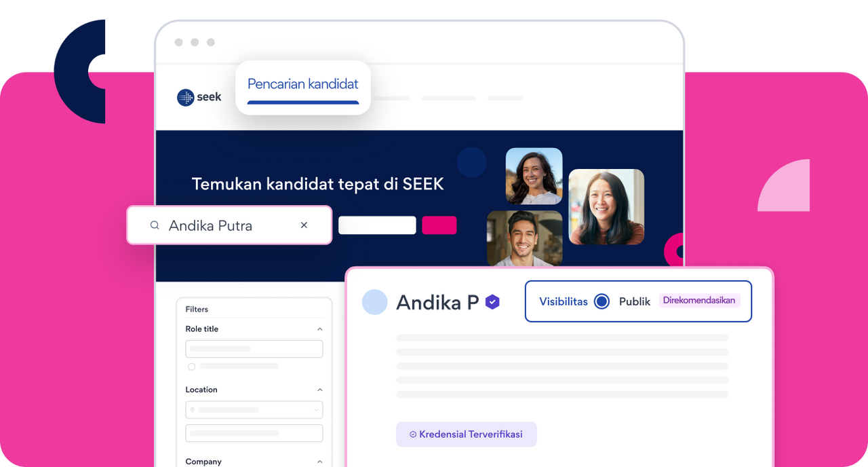Tick the checkbox under Role title field
The height and width of the screenshot is (467, 868).
pyautogui.click(x=191, y=367)
